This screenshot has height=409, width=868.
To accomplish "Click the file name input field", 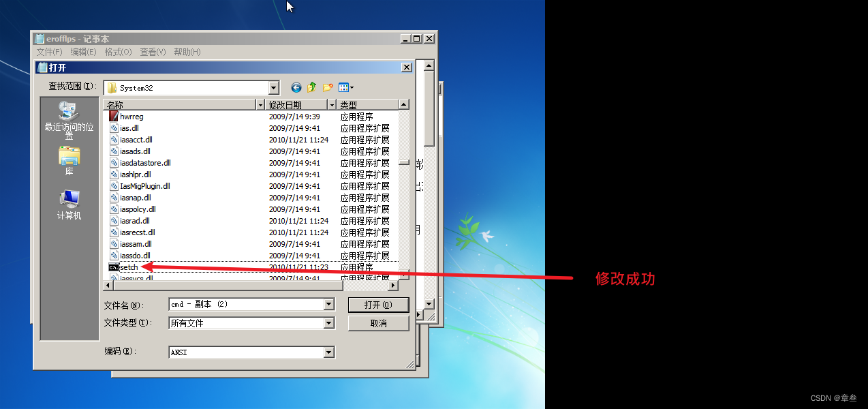I will (246, 305).
